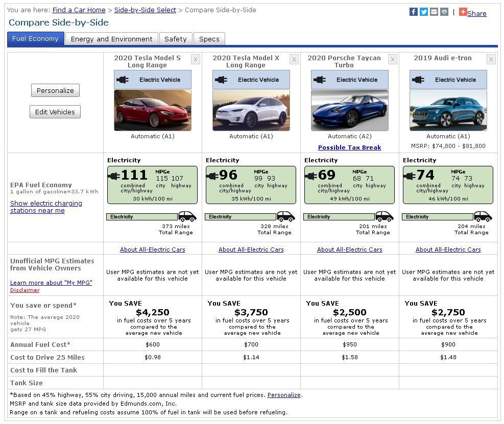Click the 2020 Tesla Model S Long Range heading

coord(147,62)
